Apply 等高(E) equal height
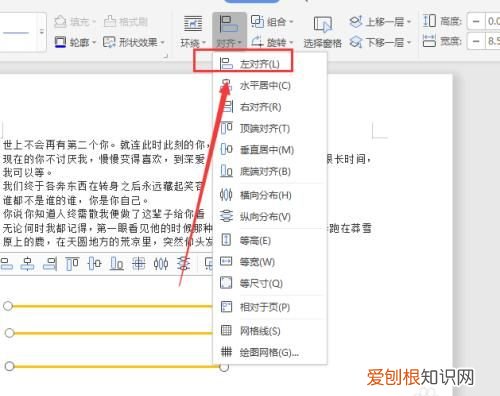The width and height of the screenshot is (500, 396). [270, 240]
